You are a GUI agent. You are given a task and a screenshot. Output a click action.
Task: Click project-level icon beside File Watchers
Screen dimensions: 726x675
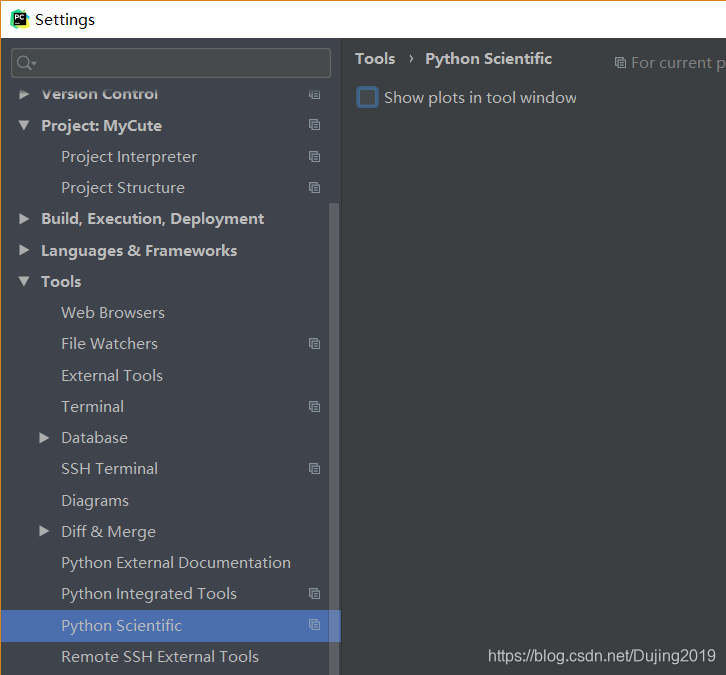click(x=314, y=344)
